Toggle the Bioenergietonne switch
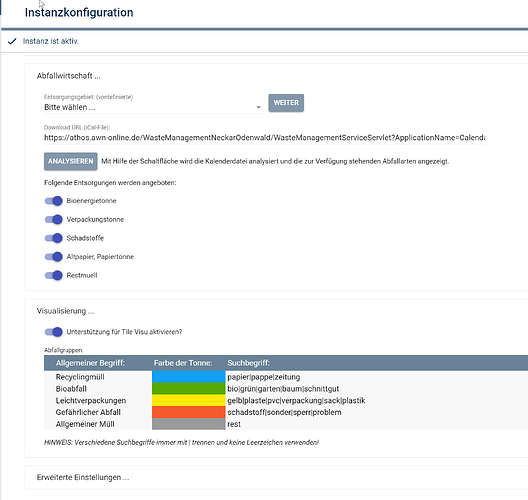528x500 pixels. (54, 201)
